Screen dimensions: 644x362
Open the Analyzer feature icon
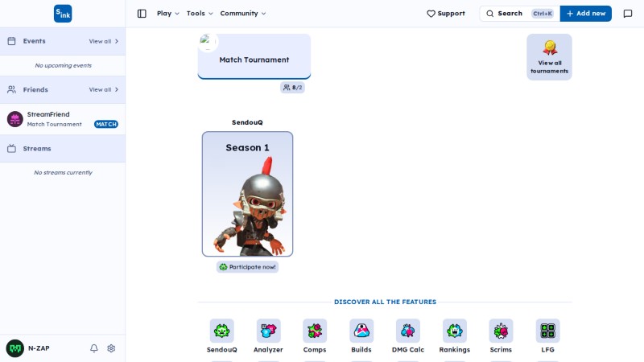click(268, 331)
